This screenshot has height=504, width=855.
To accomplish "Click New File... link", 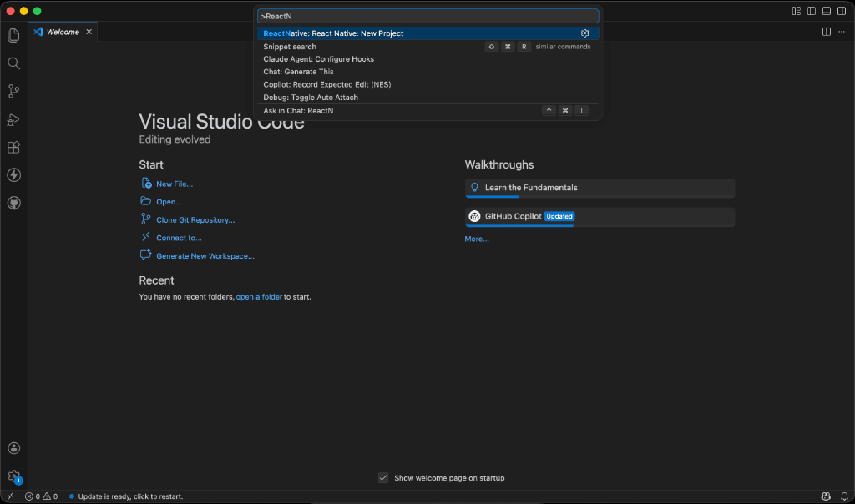I will point(175,184).
